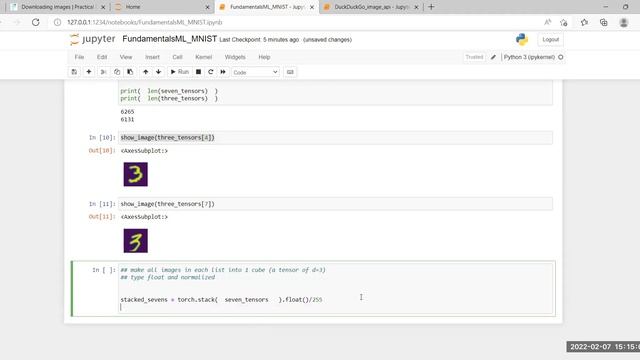
Task: Cut selected cells with the scissors icon
Action: (103, 72)
